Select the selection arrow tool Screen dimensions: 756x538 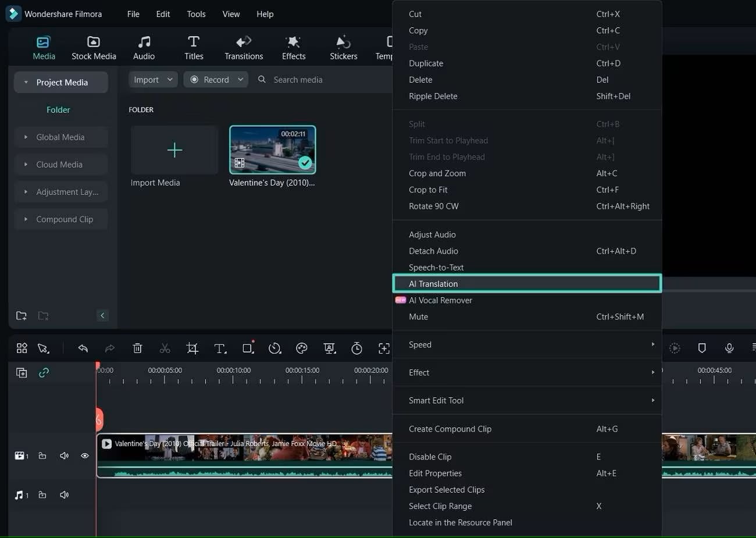tap(43, 348)
